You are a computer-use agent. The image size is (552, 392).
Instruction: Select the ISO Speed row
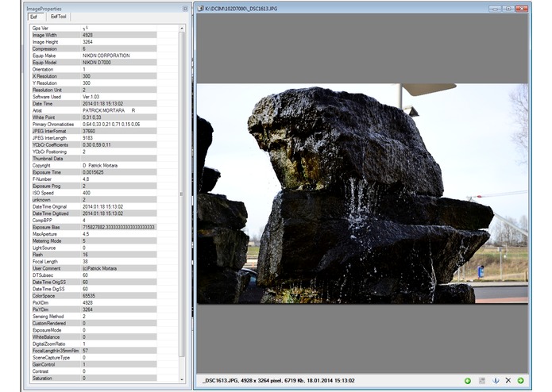(94, 193)
